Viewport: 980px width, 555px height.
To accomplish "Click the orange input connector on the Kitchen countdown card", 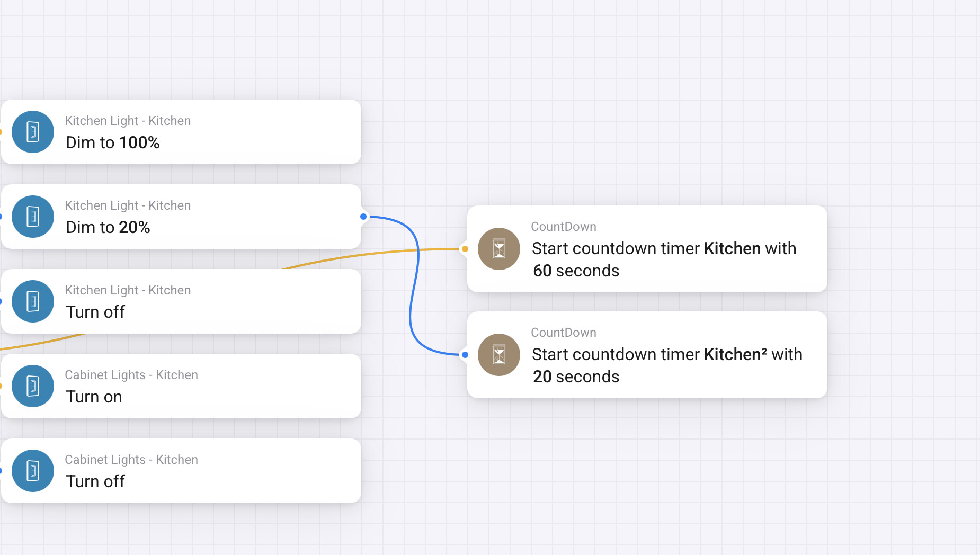I will 465,249.
